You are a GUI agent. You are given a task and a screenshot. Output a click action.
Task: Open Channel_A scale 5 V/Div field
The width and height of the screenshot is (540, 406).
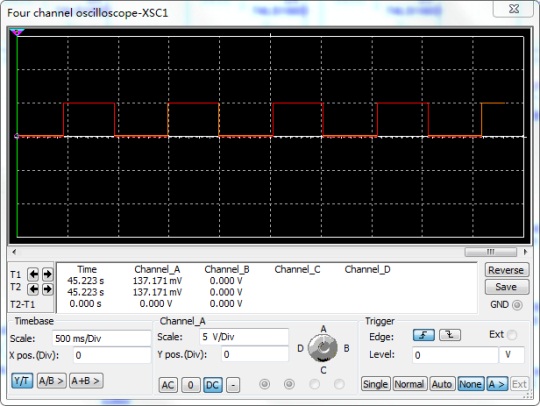click(x=244, y=337)
